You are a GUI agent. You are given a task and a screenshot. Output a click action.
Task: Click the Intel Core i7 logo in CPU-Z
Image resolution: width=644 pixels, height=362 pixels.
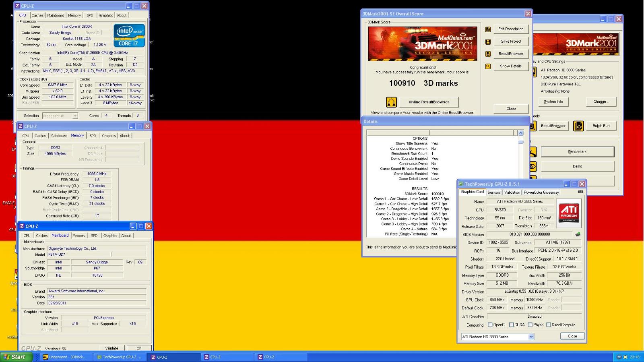click(x=130, y=36)
